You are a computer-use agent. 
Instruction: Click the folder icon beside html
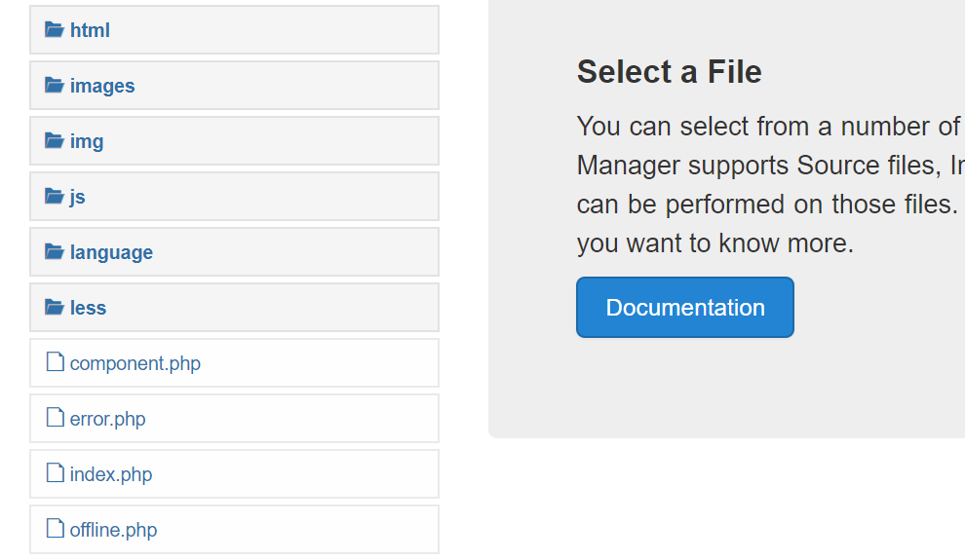click(x=55, y=30)
